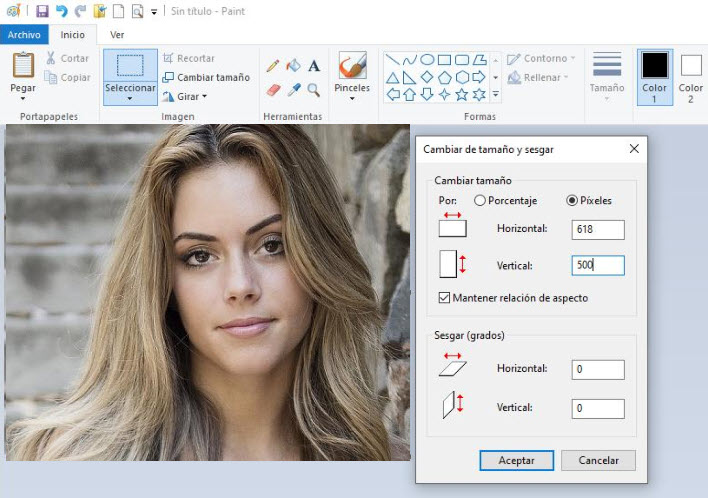
Task: Click the Pinceles brush icon
Action: point(352,65)
